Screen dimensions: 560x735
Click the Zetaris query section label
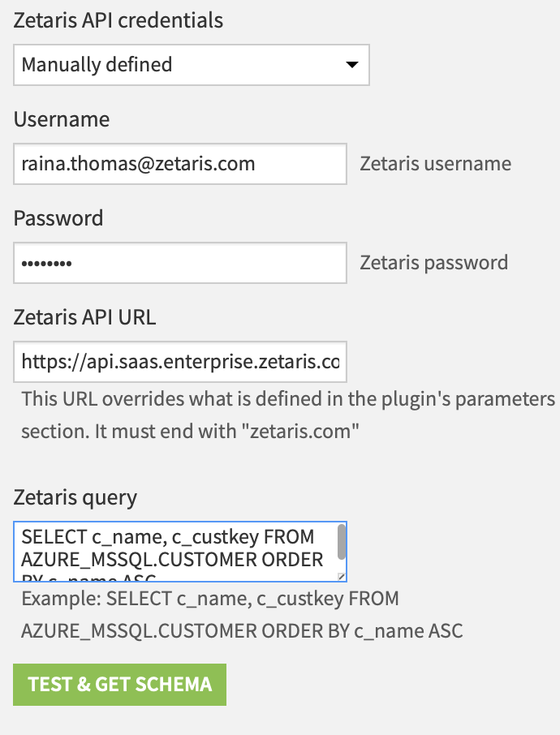74,496
